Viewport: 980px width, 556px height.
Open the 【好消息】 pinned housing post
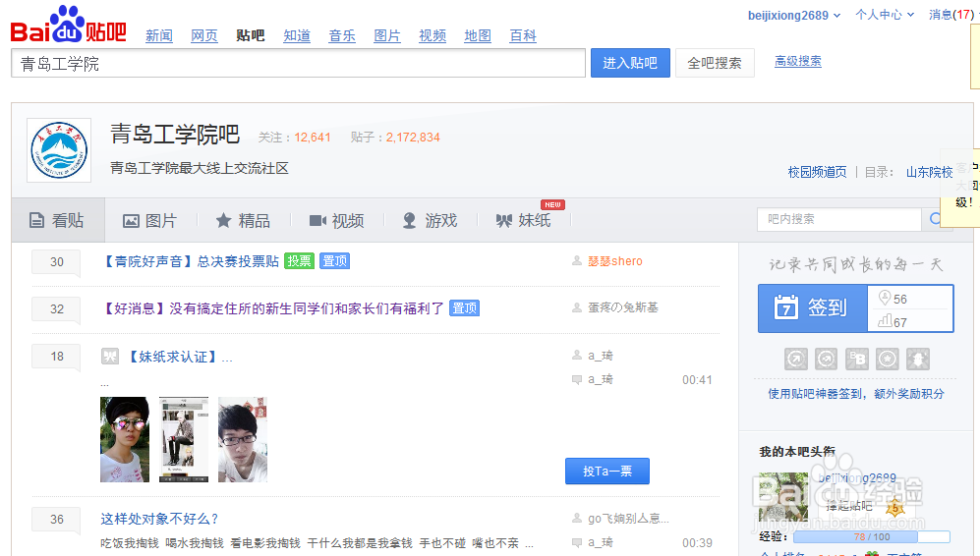[x=272, y=308]
